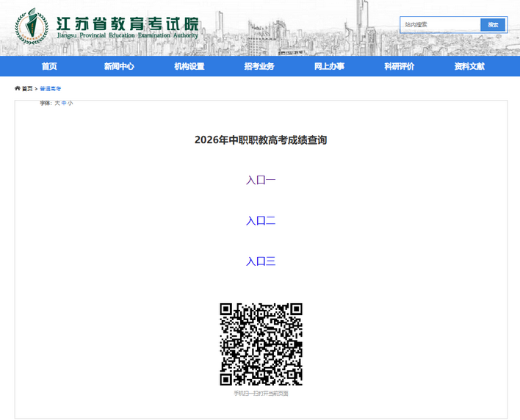Follow the 入口一 score query link
520x420 pixels.
pos(261,181)
